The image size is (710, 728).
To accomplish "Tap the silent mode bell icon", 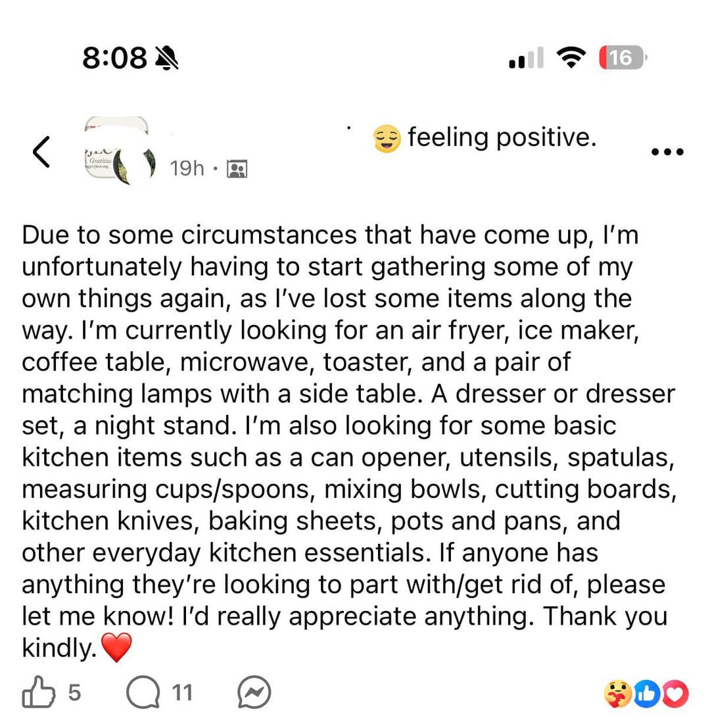I will (166, 59).
